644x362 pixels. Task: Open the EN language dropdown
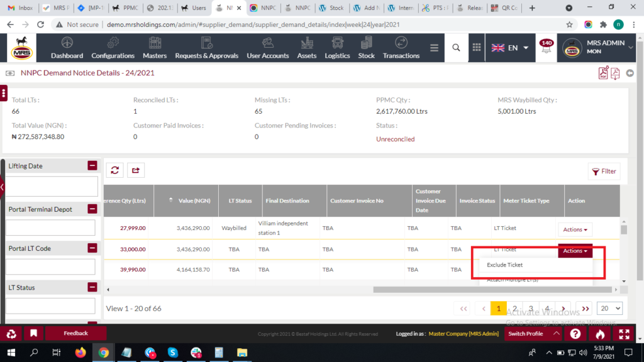(510, 48)
